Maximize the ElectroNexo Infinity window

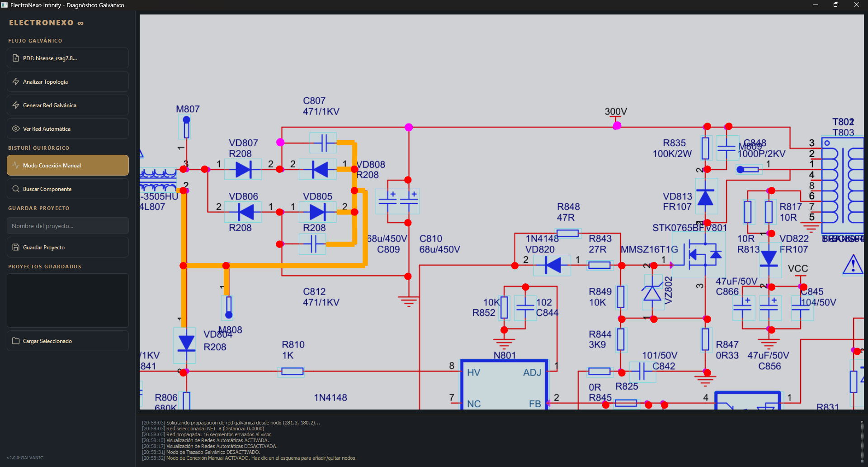(x=836, y=5)
